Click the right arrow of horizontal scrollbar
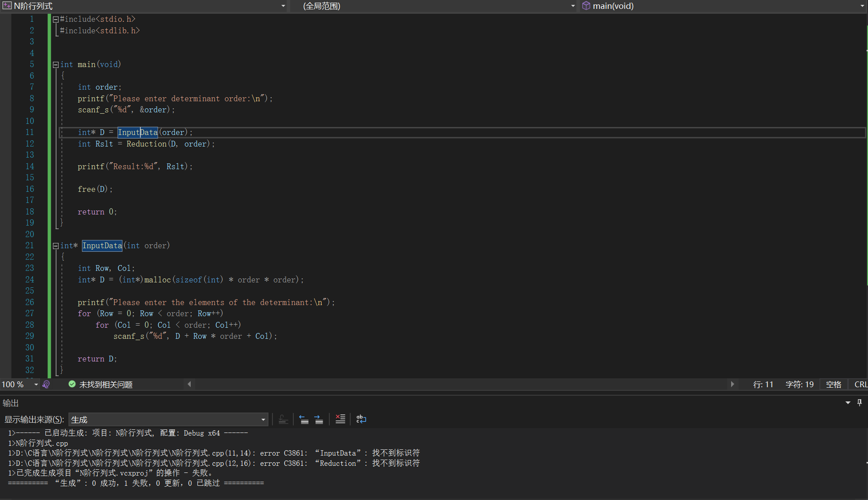868x500 pixels. 732,384
